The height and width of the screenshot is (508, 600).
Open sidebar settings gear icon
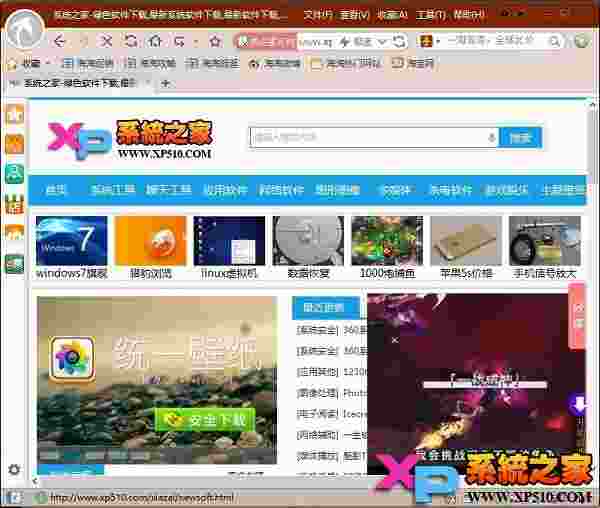[14, 469]
